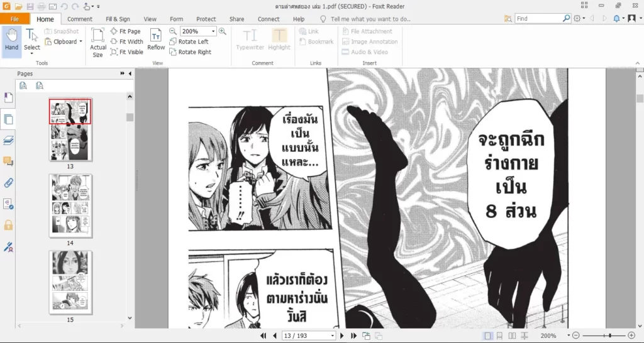644x343 pixels.
Task: Switch to continuous facing view mode
Action: pos(524,335)
